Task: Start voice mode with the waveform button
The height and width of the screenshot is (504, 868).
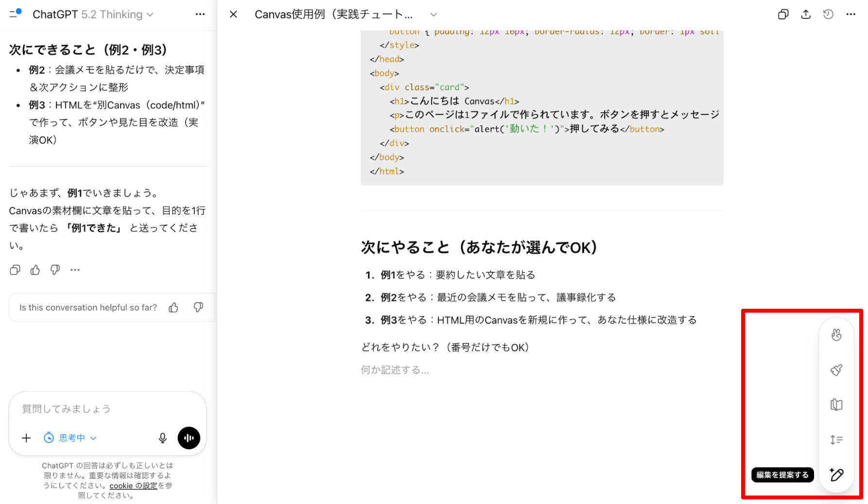Action: tap(189, 438)
